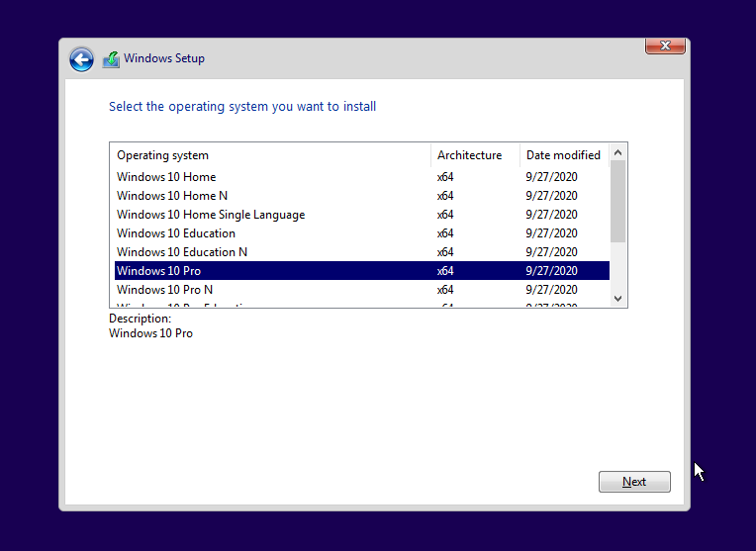Select Windows 10 Home edition
The image size is (756, 551).
point(361,177)
